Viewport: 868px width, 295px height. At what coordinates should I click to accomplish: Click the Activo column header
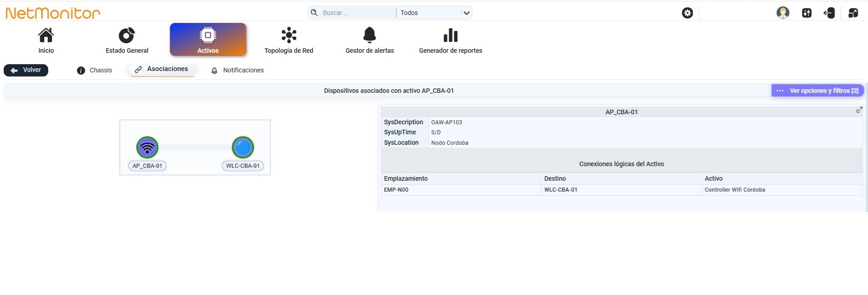click(782, 178)
